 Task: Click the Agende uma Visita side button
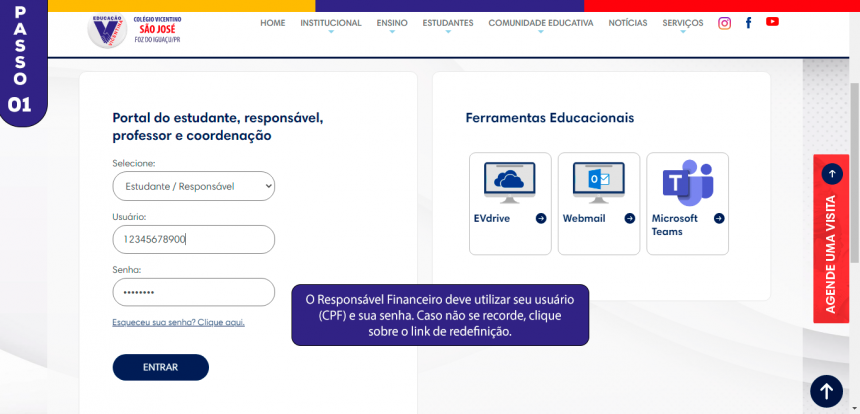831,239
